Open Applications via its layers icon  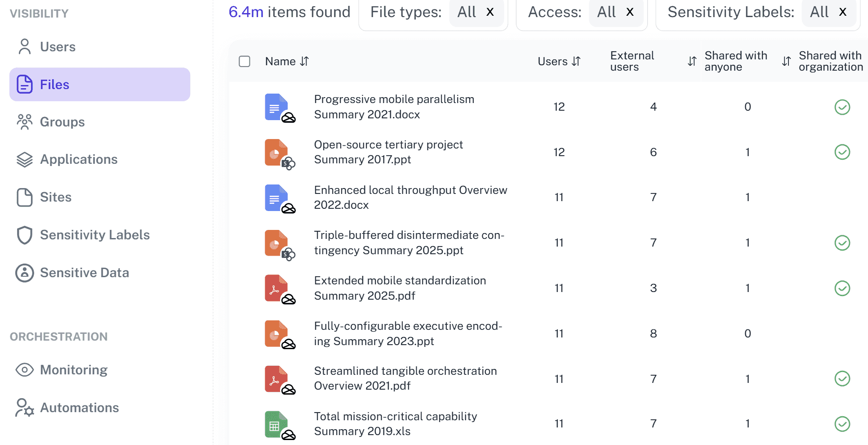(x=24, y=159)
